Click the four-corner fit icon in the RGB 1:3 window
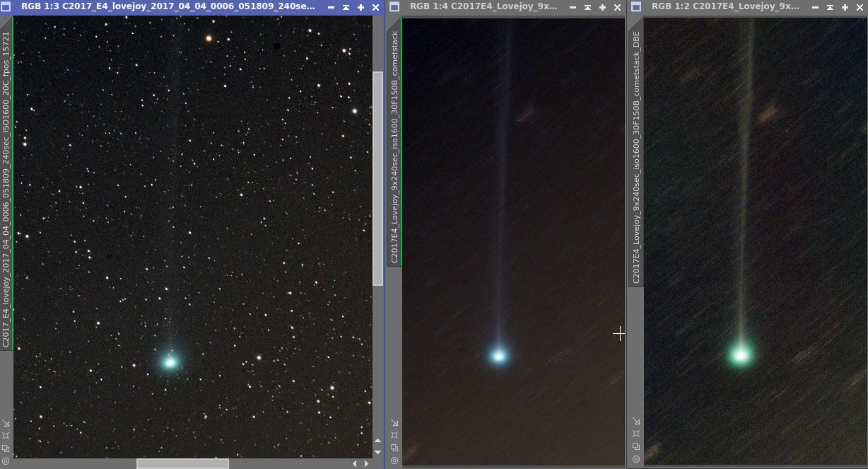The height and width of the screenshot is (469, 868). (6, 436)
